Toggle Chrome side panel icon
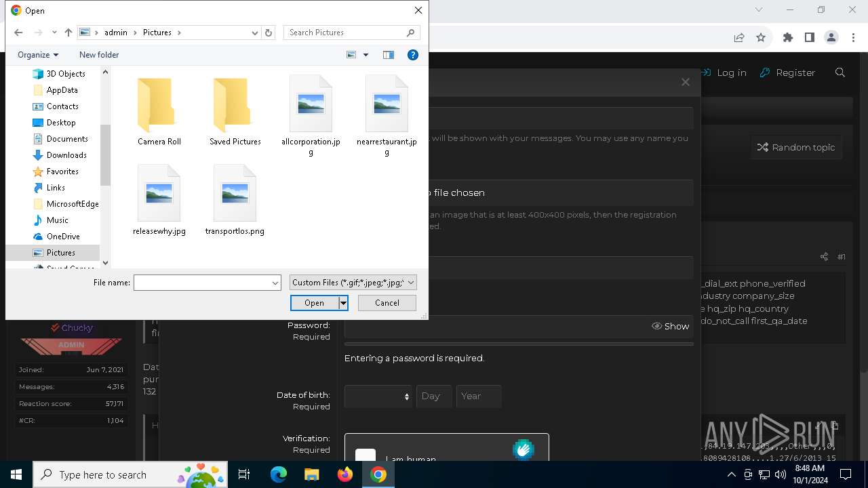 [x=809, y=38]
